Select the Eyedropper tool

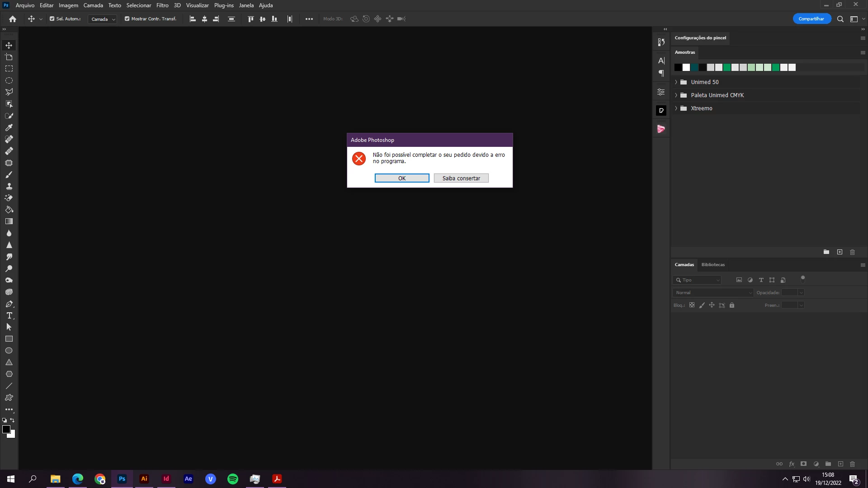[9, 127]
